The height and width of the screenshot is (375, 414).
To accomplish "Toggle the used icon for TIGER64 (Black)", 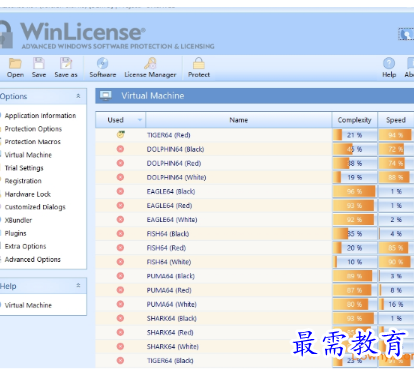I will point(120,360).
